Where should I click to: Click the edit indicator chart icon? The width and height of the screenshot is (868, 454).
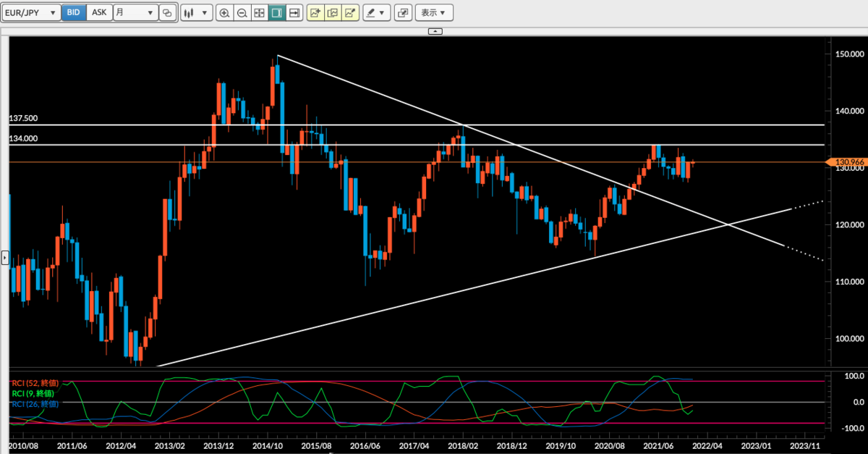click(x=333, y=12)
